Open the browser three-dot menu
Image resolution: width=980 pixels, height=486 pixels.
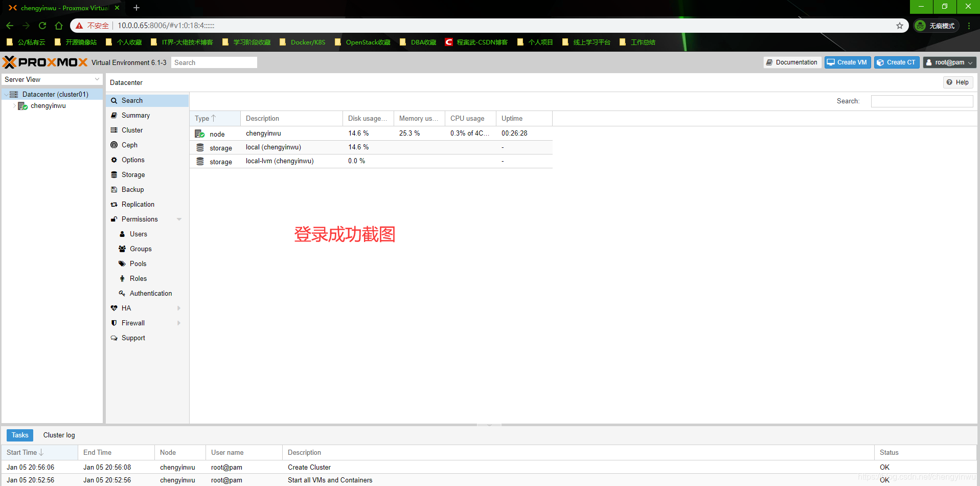pos(969,26)
